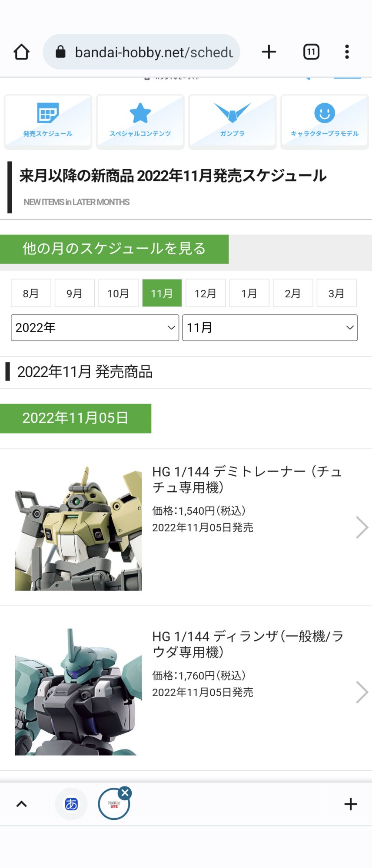Tap the address bar URL field
Screen dimensions: 372x868
click(142, 52)
